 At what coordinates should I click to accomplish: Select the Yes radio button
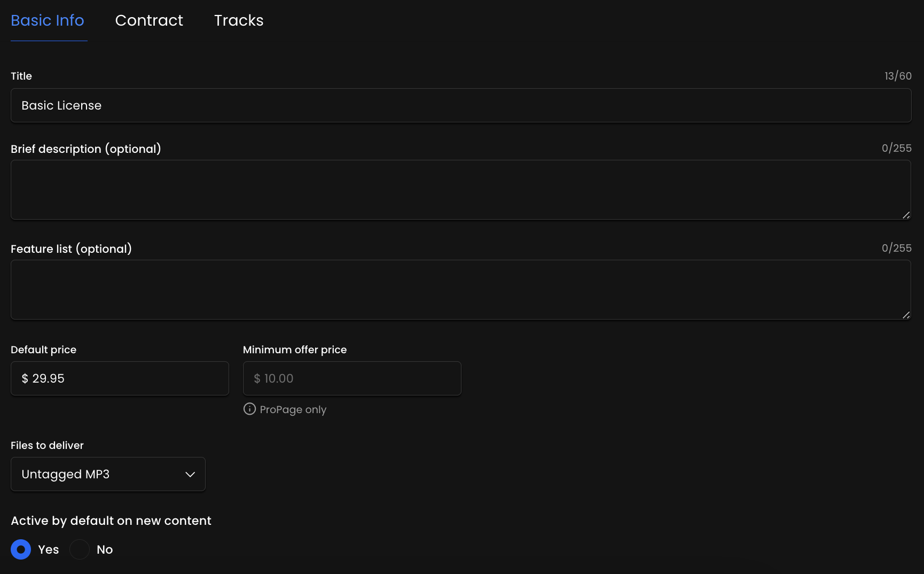[x=21, y=549]
